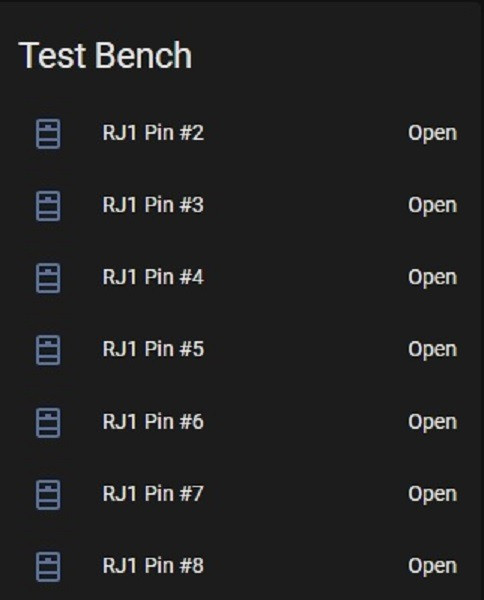Click the window icon for RJ1 Pin #2

(48, 134)
